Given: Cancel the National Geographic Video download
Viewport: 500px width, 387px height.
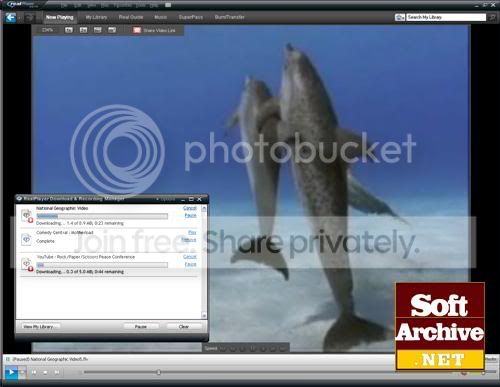Looking at the screenshot, I should 190,208.
